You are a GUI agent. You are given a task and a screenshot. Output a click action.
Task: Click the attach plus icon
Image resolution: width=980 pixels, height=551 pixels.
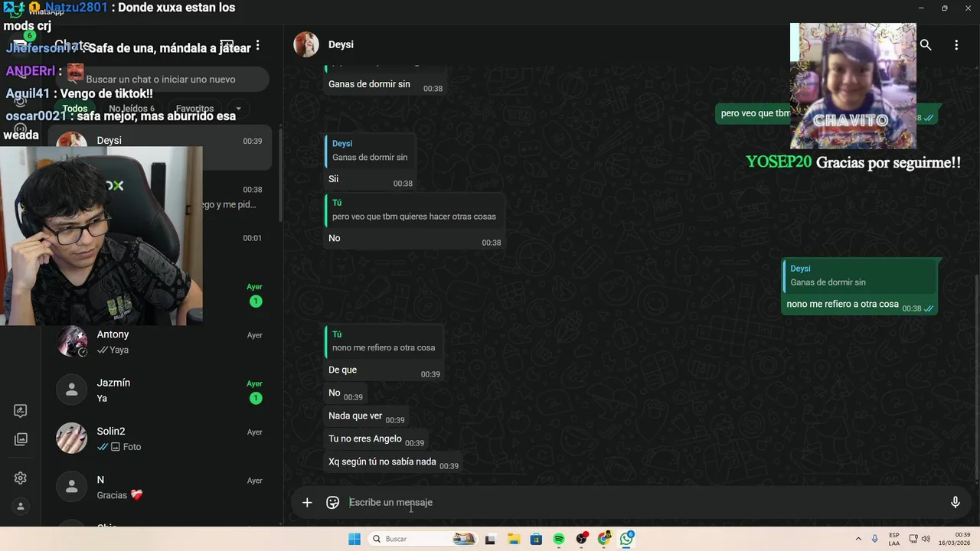tap(307, 503)
